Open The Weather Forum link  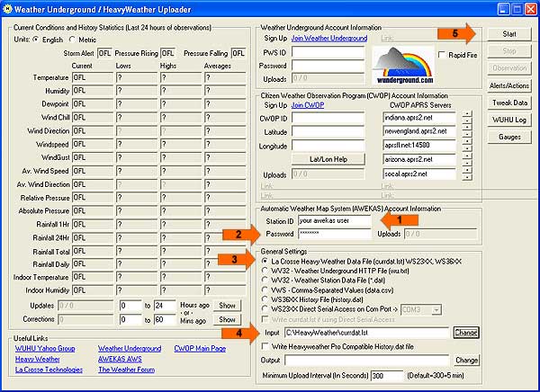(126, 370)
